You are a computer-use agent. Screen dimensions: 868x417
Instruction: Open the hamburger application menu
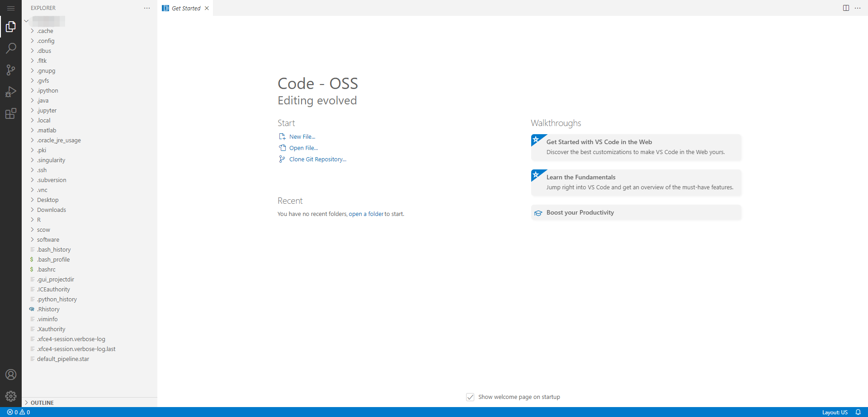pyautogui.click(x=11, y=8)
